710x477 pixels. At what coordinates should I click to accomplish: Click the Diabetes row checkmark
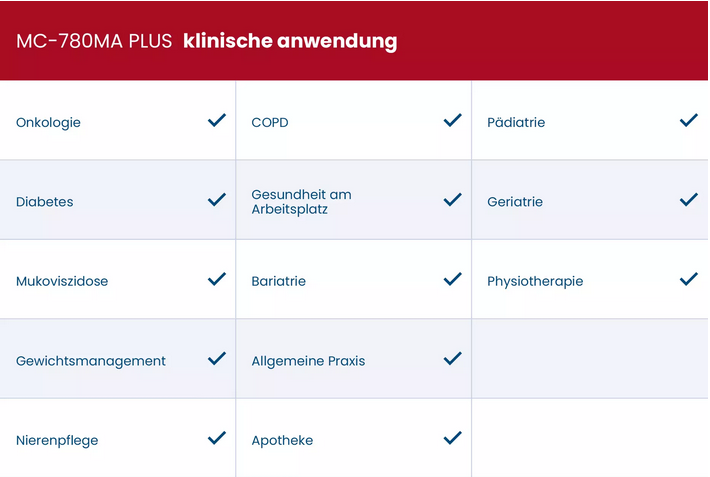[217, 200]
